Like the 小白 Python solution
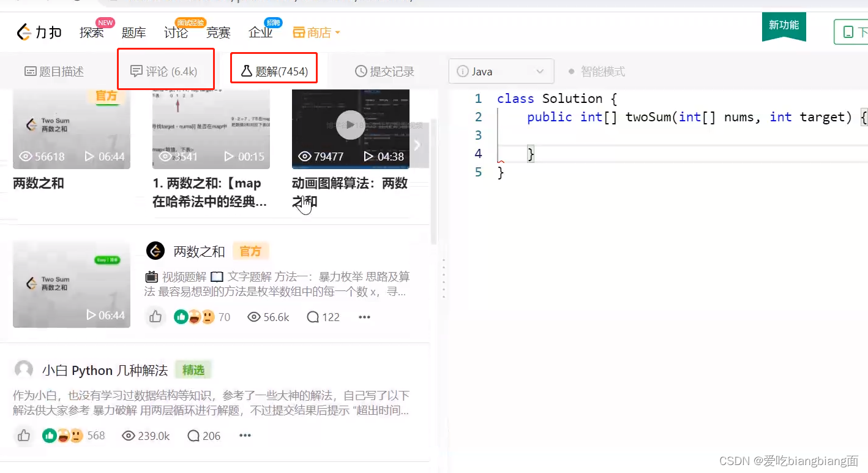This screenshot has width=868, height=473. (x=24, y=436)
